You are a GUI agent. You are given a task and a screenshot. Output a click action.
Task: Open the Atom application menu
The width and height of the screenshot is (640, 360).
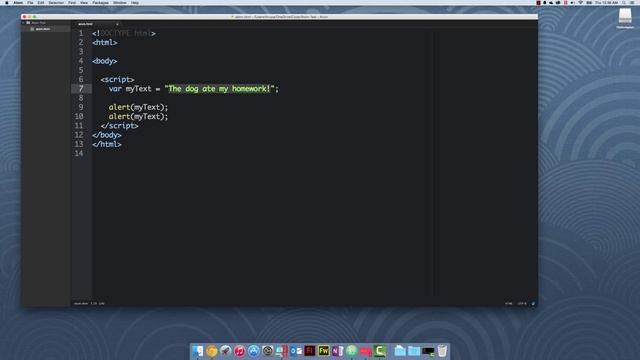tap(18, 2)
